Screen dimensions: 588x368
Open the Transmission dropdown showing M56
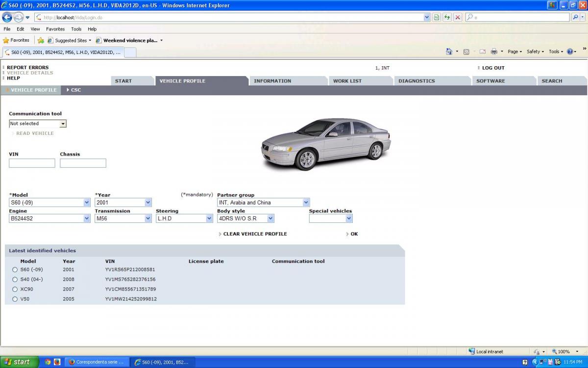click(123, 218)
